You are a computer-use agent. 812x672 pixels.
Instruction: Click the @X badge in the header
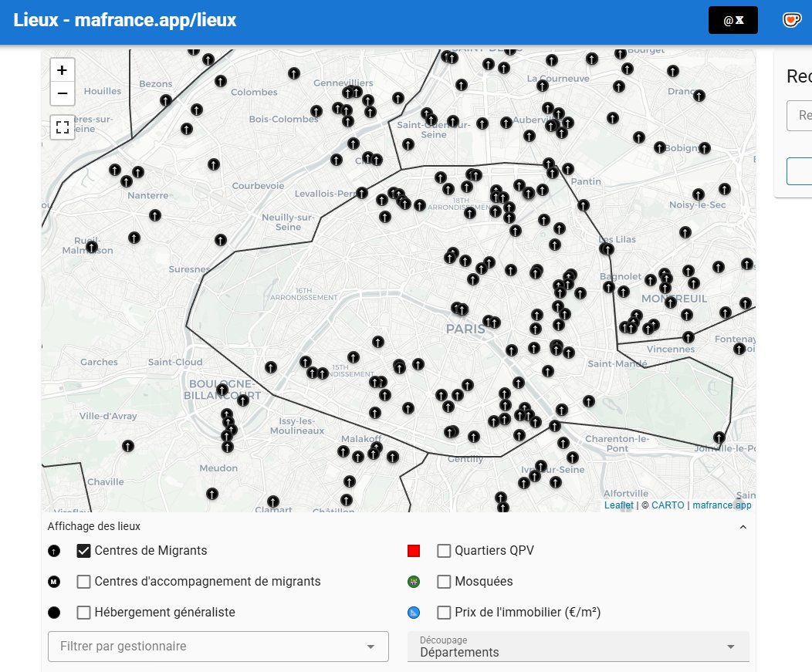pyautogui.click(x=732, y=19)
